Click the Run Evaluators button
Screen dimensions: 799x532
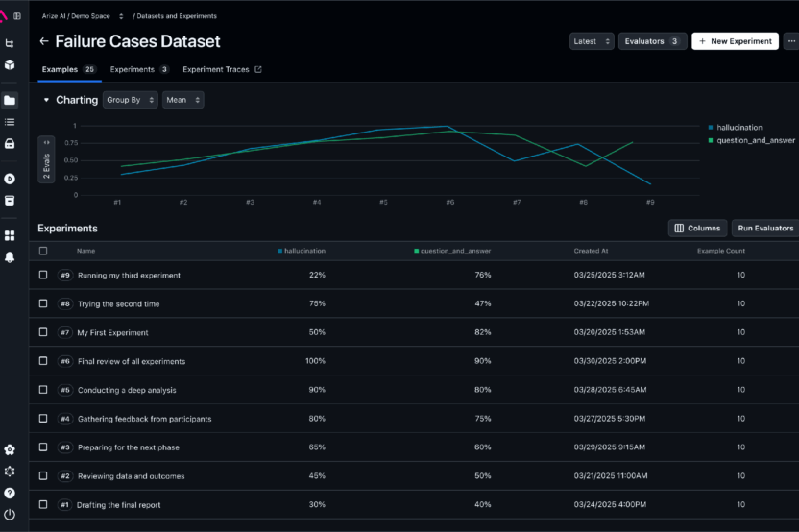pyautogui.click(x=765, y=228)
